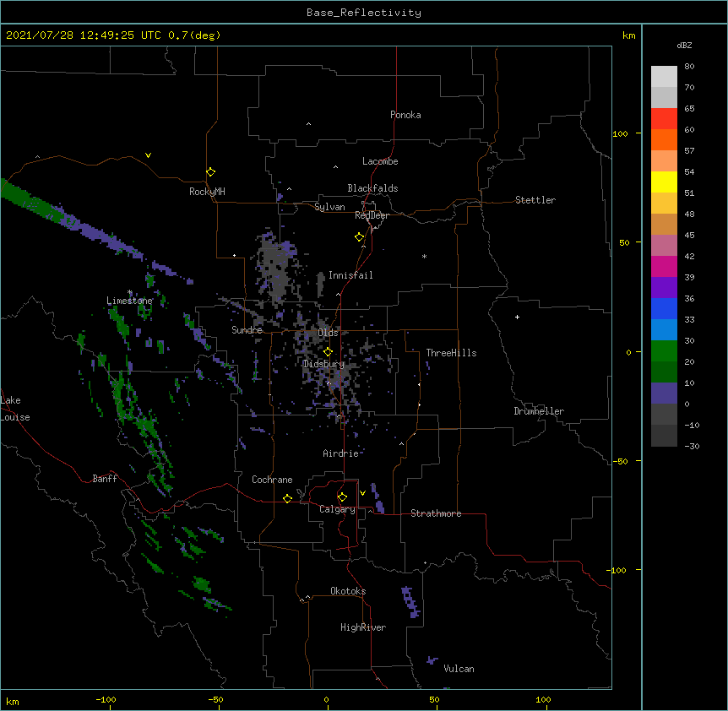Click the 0.7(deg) elevation label
The width and height of the screenshot is (728, 711).
(x=194, y=35)
